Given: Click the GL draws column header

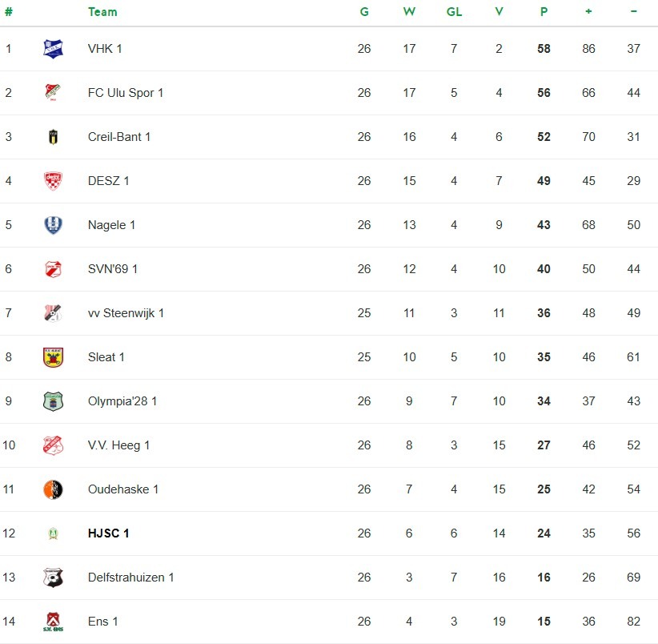Looking at the screenshot, I should click(x=454, y=12).
